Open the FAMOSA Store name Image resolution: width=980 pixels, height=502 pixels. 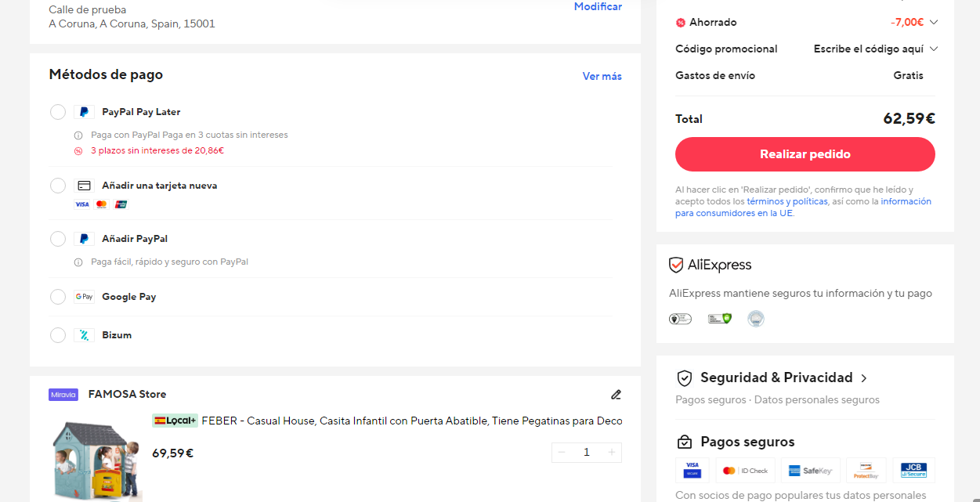[x=127, y=395]
